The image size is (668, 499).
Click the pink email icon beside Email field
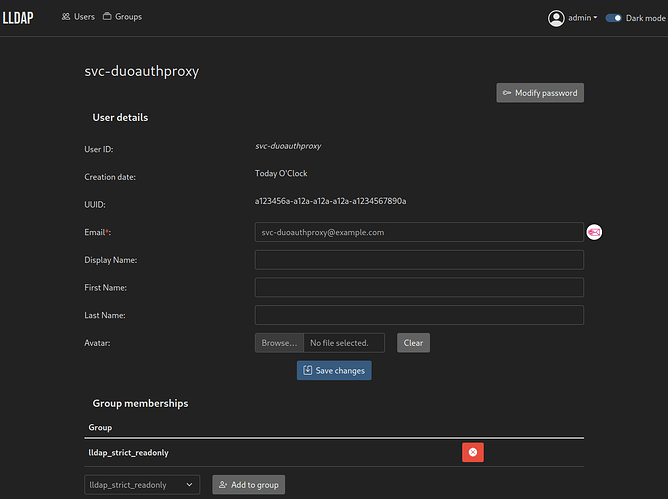[594, 232]
